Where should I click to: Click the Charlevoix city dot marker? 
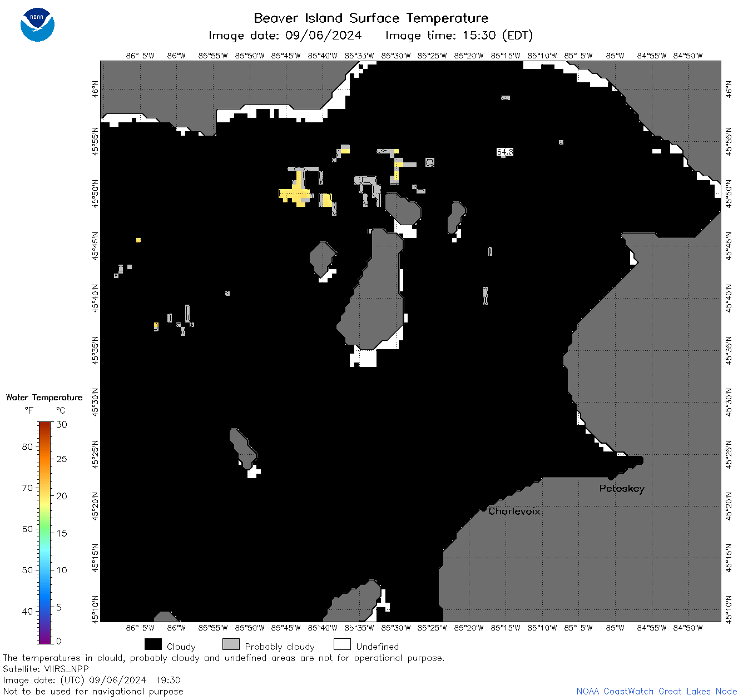click(x=483, y=509)
